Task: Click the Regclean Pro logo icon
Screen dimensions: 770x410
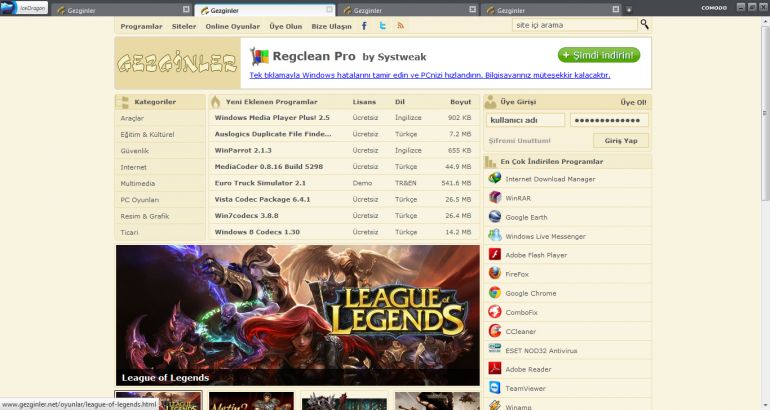Action: (x=259, y=56)
